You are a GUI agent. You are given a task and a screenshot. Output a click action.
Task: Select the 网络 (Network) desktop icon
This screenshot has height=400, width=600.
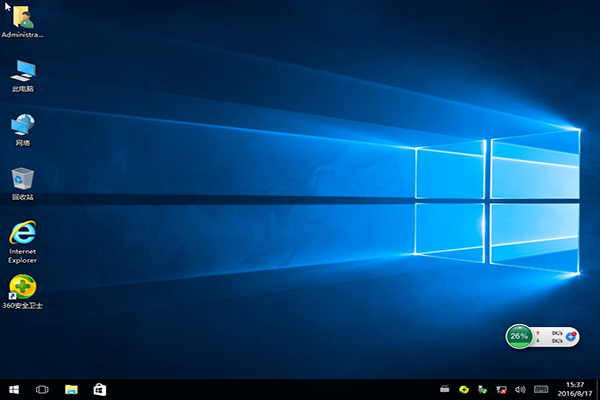(23, 130)
